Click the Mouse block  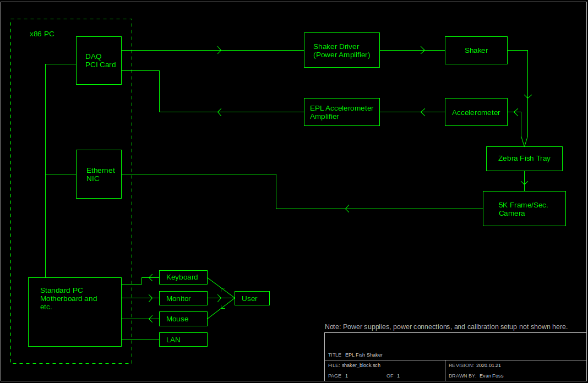pos(183,319)
